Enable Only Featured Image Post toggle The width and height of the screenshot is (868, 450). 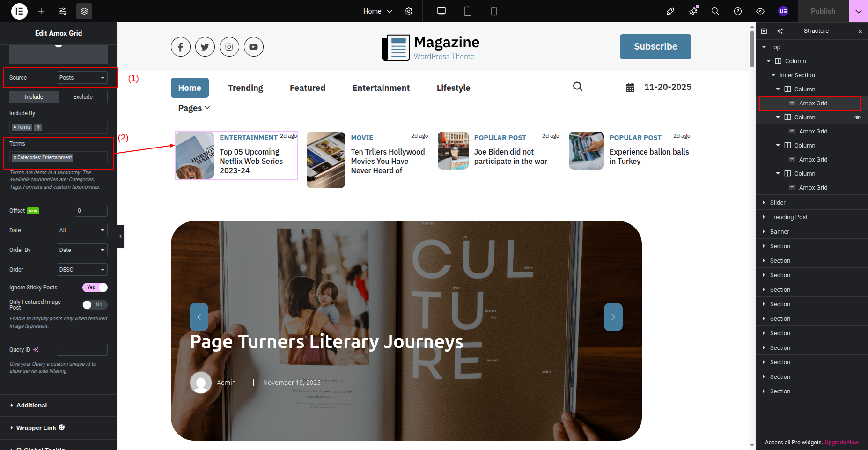pyautogui.click(x=95, y=305)
